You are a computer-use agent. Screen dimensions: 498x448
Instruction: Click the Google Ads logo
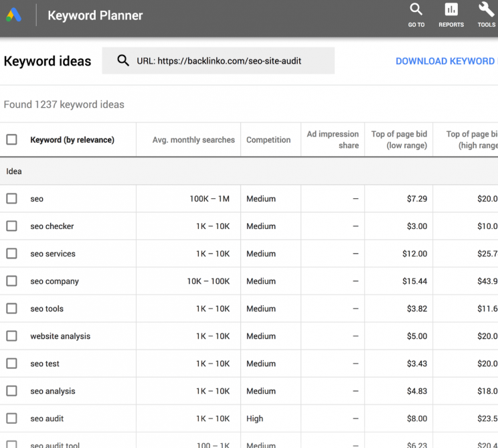tap(13, 15)
